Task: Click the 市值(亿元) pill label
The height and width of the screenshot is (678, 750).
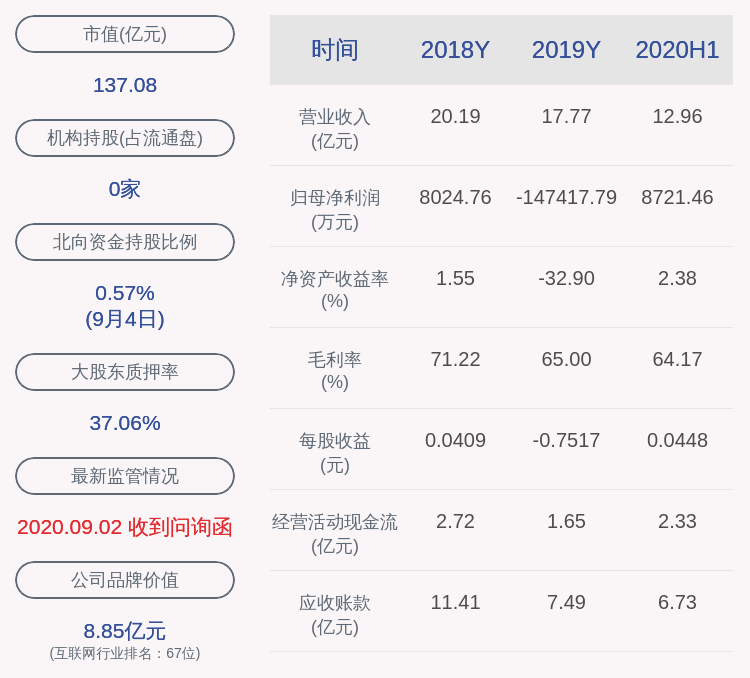Action: 125,34
